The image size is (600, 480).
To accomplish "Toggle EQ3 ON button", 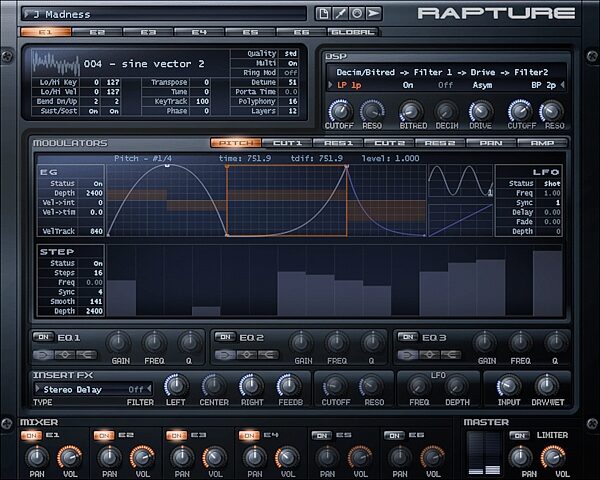I will click(408, 337).
